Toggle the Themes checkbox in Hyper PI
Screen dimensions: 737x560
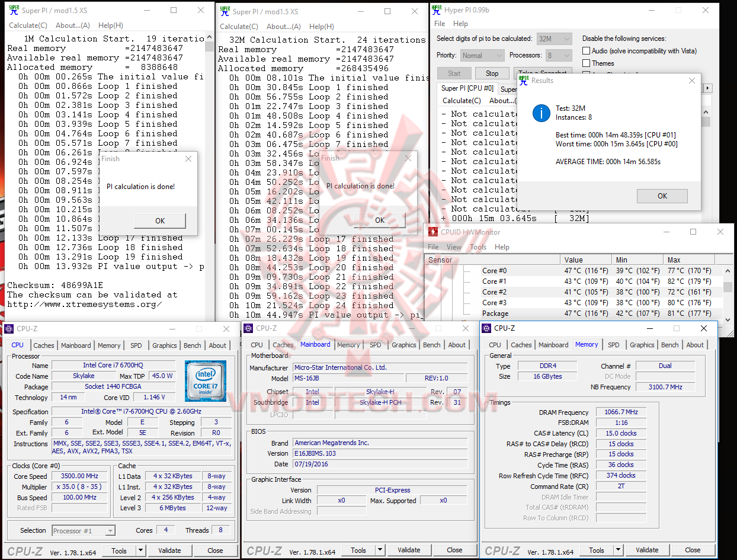[x=587, y=63]
